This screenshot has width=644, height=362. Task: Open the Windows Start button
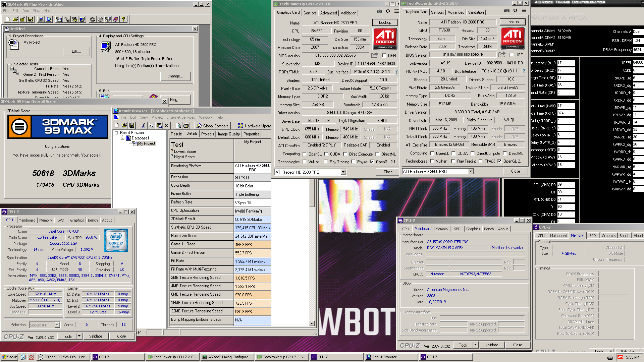click(9, 357)
